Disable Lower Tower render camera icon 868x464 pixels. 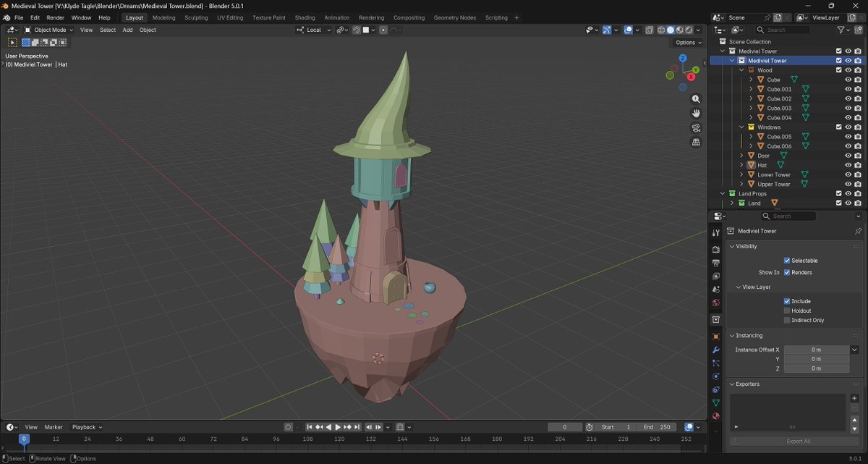click(858, 174)
